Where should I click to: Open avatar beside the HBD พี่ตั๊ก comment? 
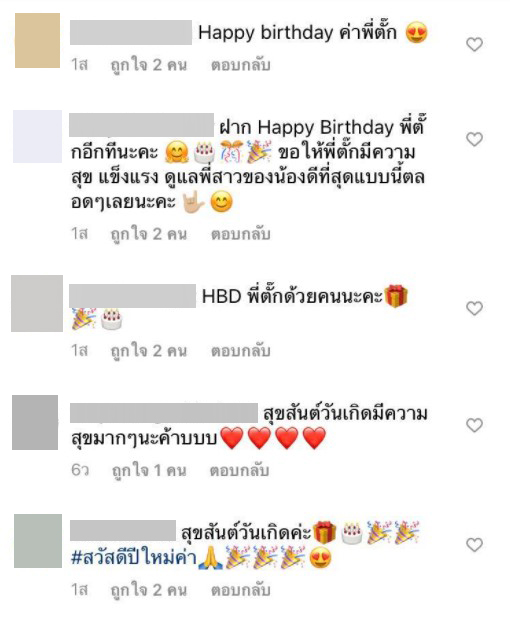[x=37, y=303]
